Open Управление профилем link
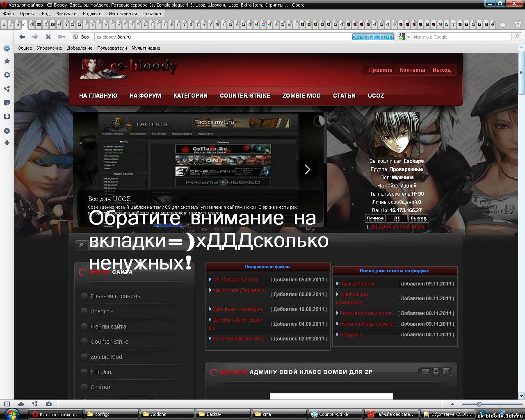525x420 pixels. click(x=397, y=226)
